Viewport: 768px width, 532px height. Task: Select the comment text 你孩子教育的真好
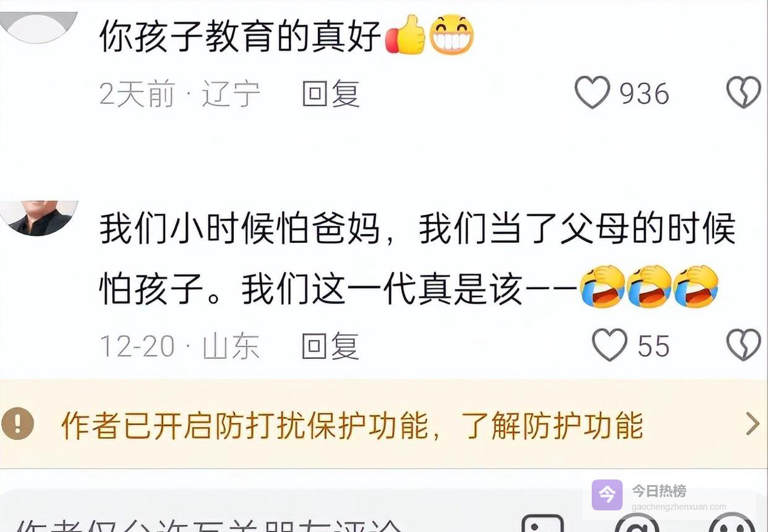coord(240,36)
